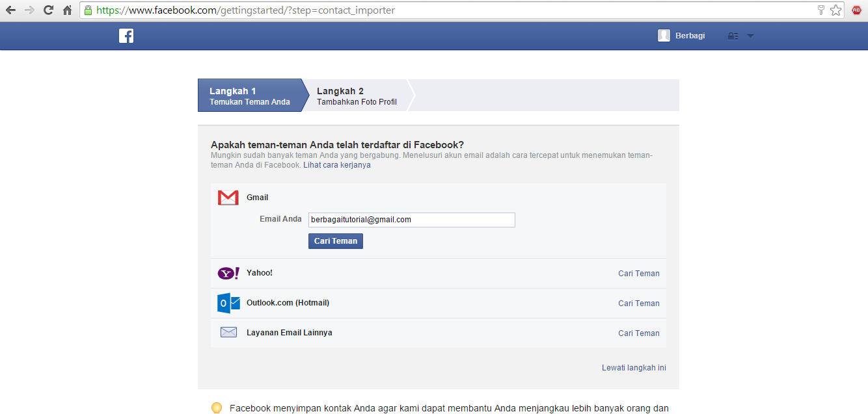Click the Facebook logo in header
Viewport: 868px width, 414px height.
(x=126, y=36)
